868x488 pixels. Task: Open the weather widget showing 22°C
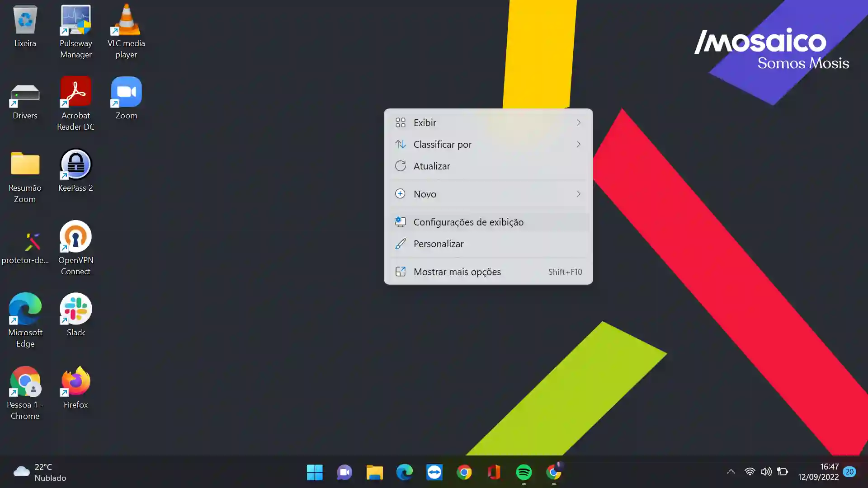[x=40, y=472]
